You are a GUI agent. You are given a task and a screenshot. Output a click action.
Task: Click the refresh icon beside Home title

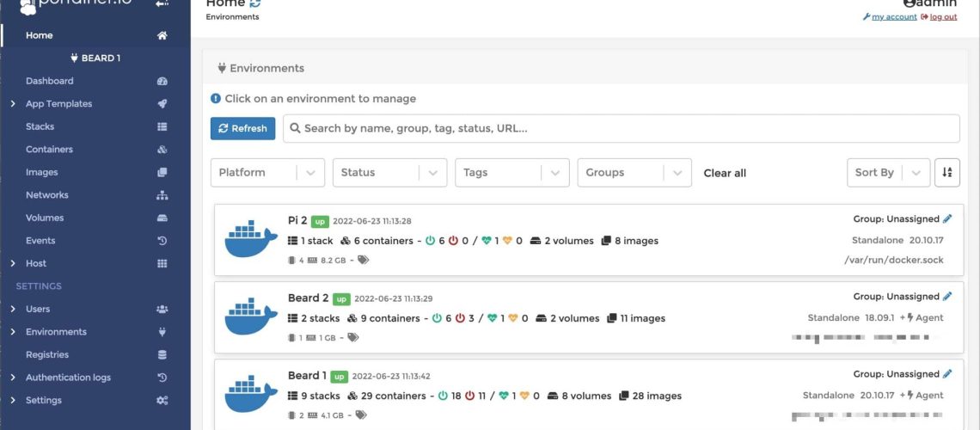click(255, 3)
